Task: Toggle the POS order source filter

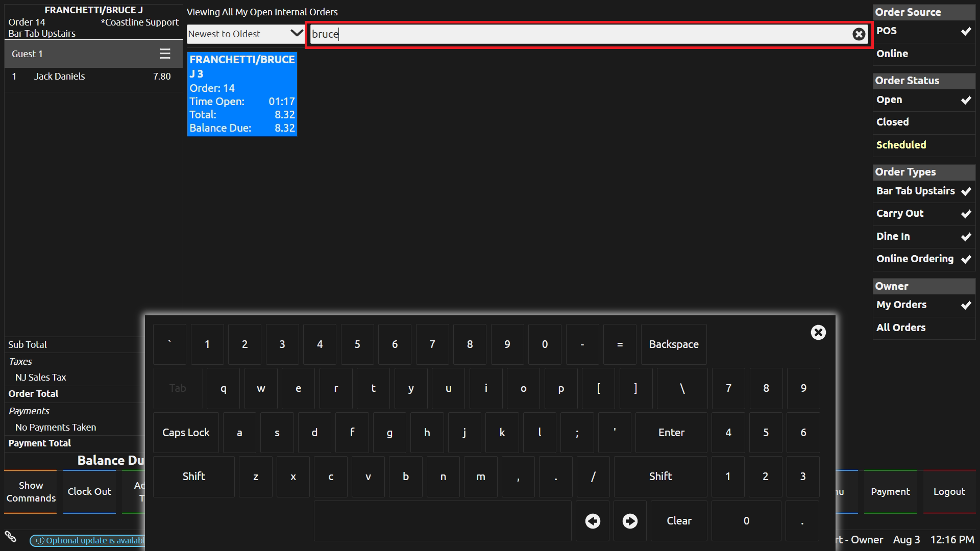Action: tap(923, 31)
